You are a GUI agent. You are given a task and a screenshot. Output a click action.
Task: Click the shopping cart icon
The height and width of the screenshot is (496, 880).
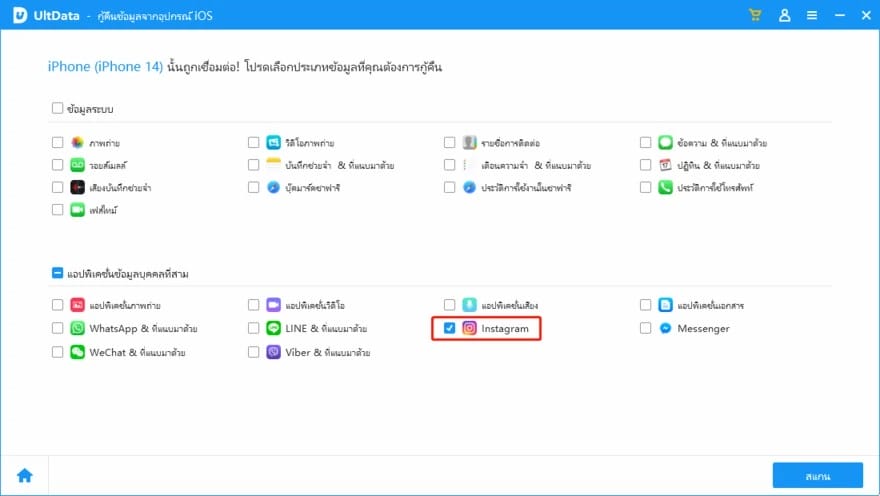(x=755, y=15)
